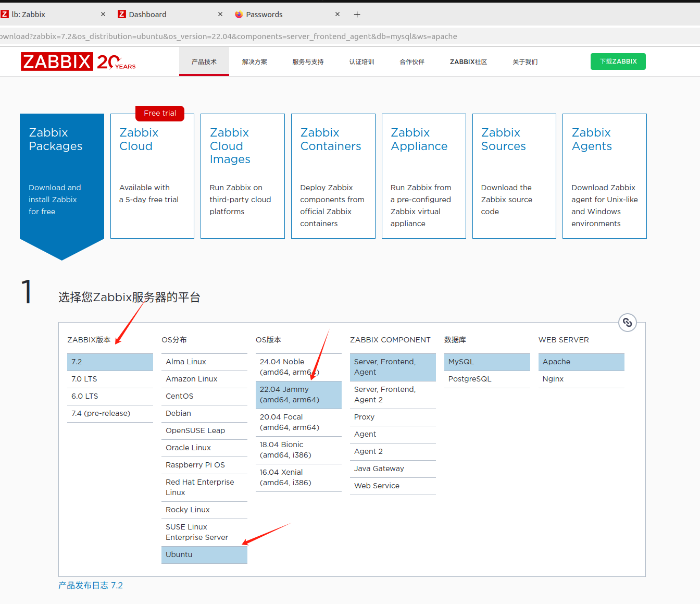Screen dimensions: 700x604
Task: Select Nginx as the web server
Action: click(553, 379)
